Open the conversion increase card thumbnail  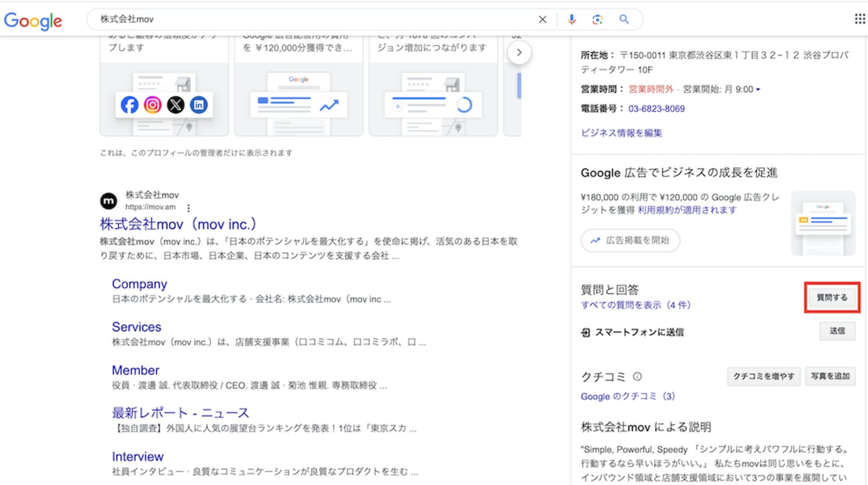click(x=433, y=99)
